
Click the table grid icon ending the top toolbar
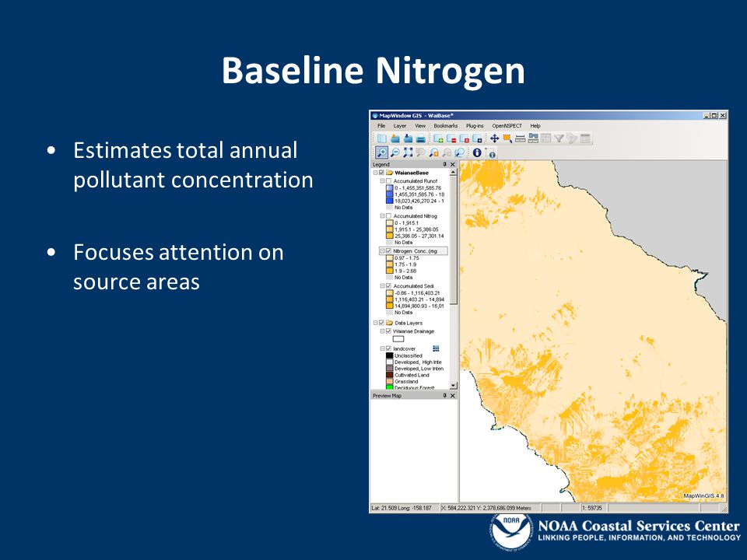[x=585, y=138]
